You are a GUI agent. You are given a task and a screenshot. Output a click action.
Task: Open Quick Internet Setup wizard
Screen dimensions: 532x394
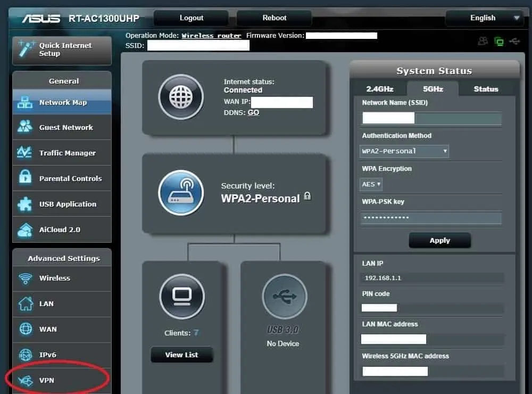click(x=62, y=50)
